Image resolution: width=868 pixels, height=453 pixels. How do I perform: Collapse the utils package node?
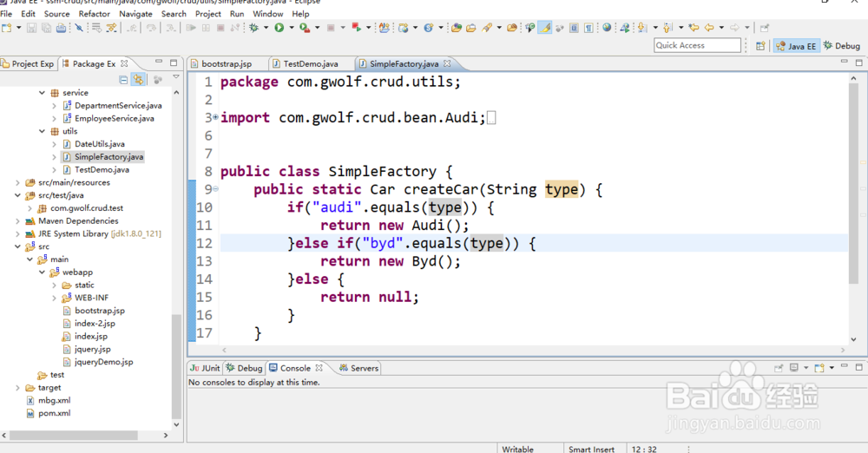(x=42, y=131)
